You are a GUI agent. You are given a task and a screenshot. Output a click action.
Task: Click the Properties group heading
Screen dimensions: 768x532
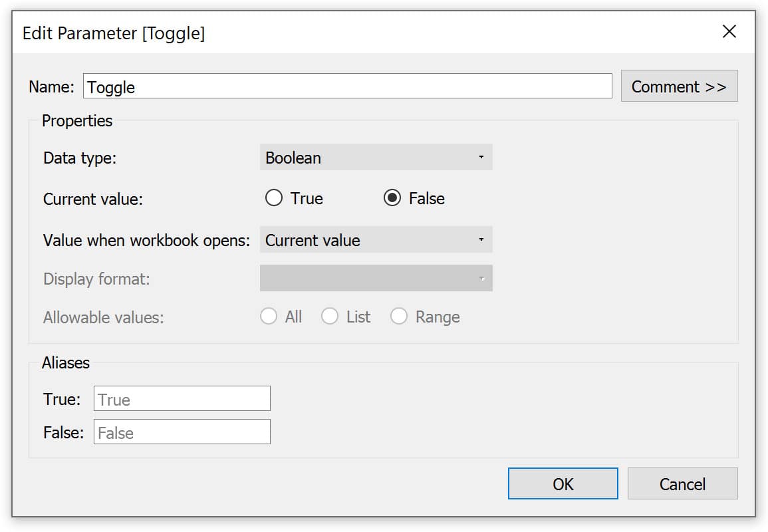tap(77, 121)
